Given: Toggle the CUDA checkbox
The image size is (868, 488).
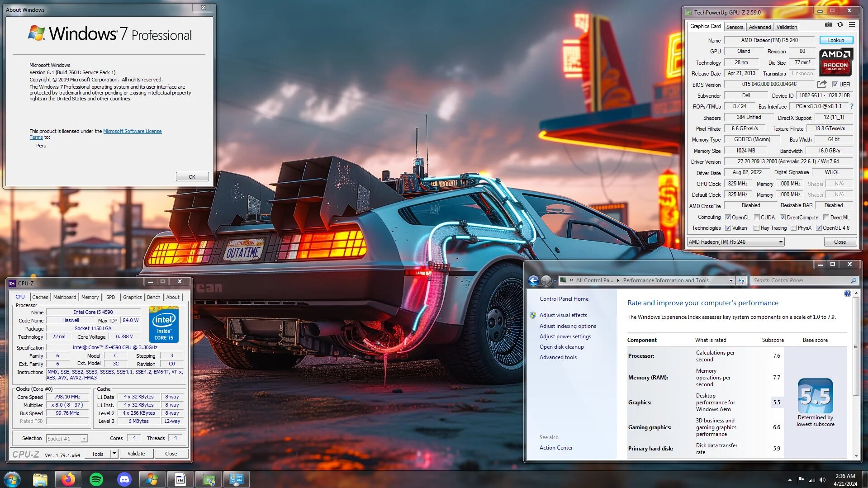Looking at the screenshot, I should tap(757, 218).
